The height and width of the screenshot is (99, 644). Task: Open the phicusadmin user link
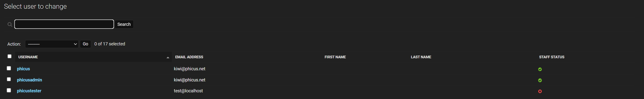(30, 80)
